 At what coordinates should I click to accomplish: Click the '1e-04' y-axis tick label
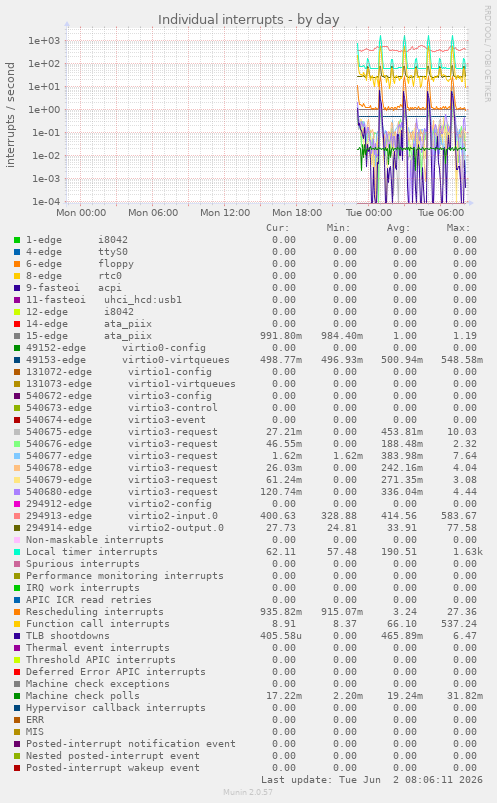click(x=46, y=202)
